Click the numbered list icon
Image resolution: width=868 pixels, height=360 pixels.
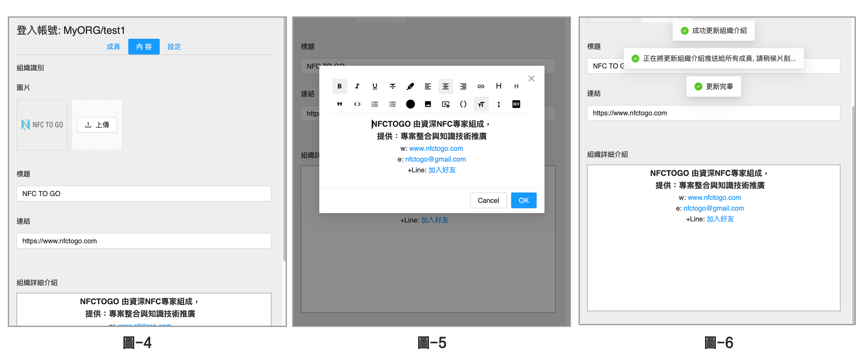[375, 104]
